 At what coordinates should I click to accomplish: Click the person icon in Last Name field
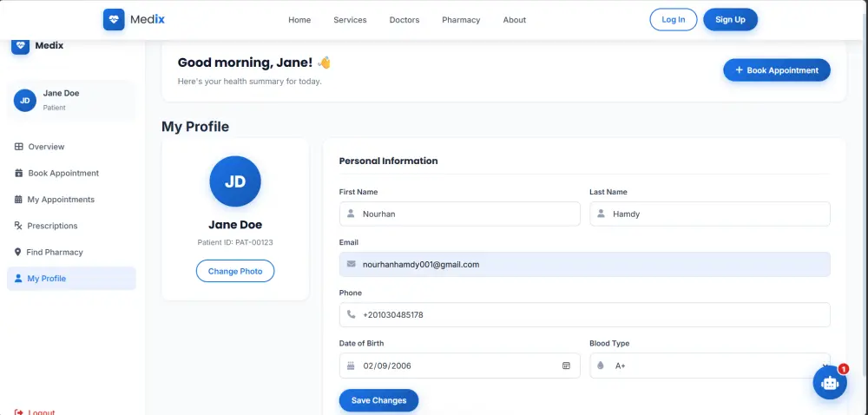coord(601,214)
